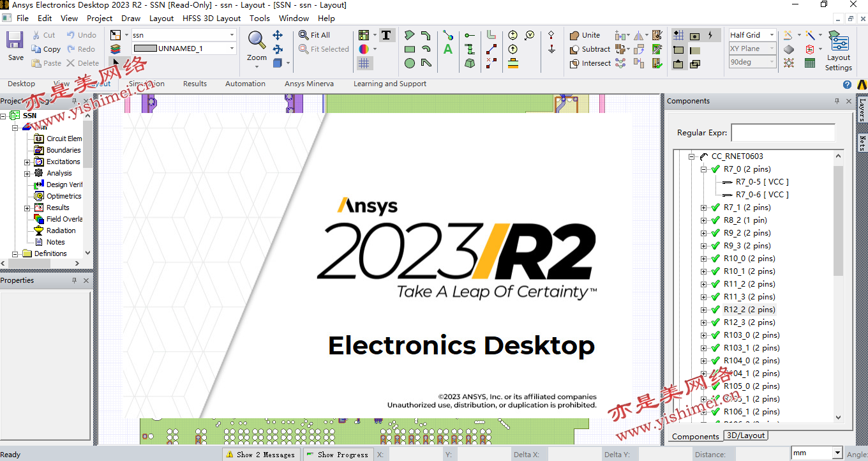Collapse the R7_0 (2 pins) node
This screenshot has width=868, height=461.
tap(704, 169)
